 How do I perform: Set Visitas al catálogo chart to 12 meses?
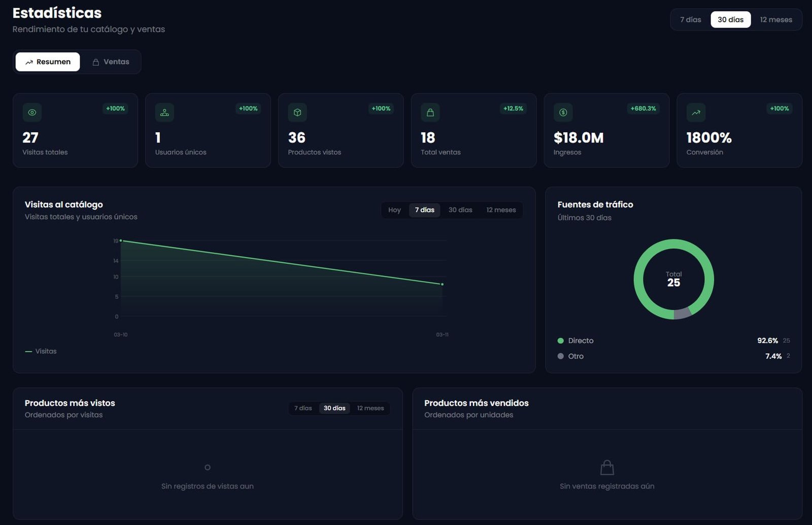pos(501,210)
